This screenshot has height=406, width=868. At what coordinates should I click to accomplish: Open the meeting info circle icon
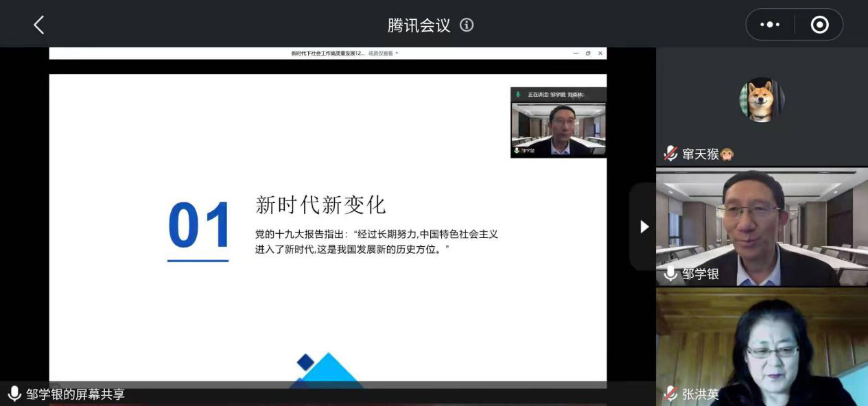(467, 25)
